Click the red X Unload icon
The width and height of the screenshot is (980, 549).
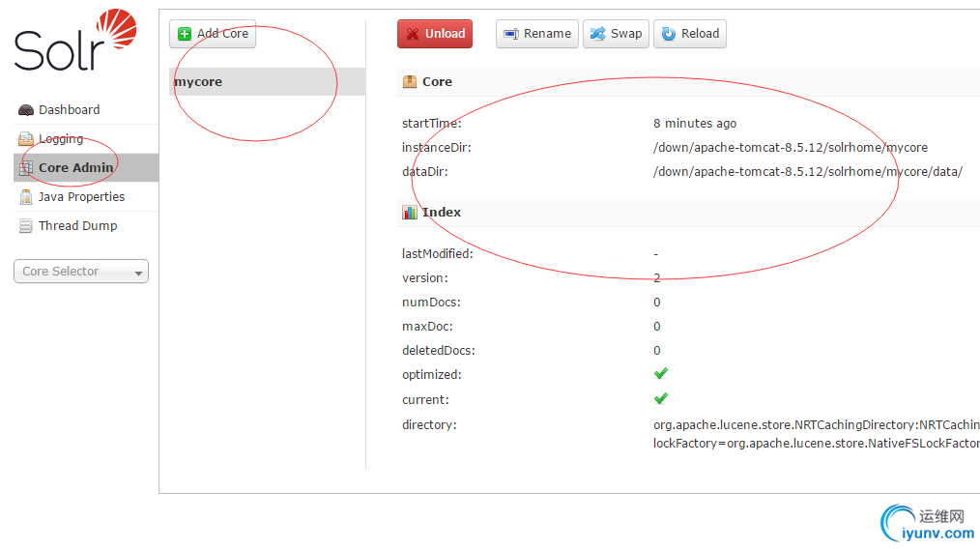pyautogui.click(x=413, y=34)
